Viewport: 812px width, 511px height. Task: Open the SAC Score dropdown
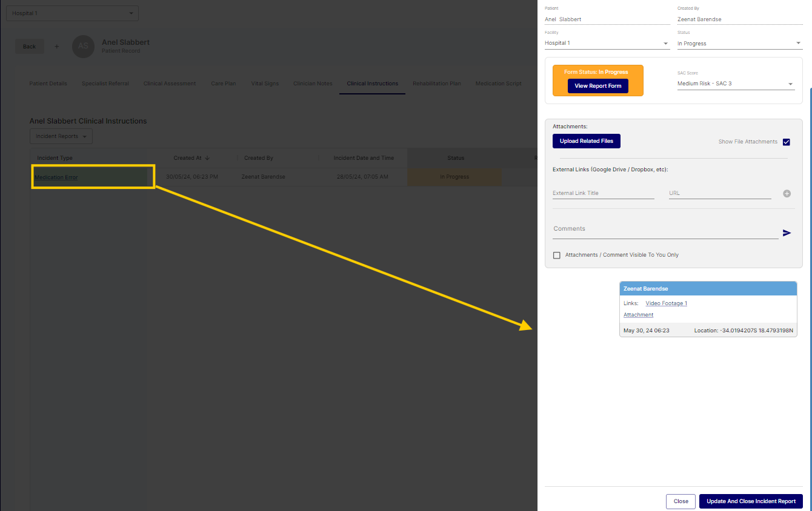[736, 84]
